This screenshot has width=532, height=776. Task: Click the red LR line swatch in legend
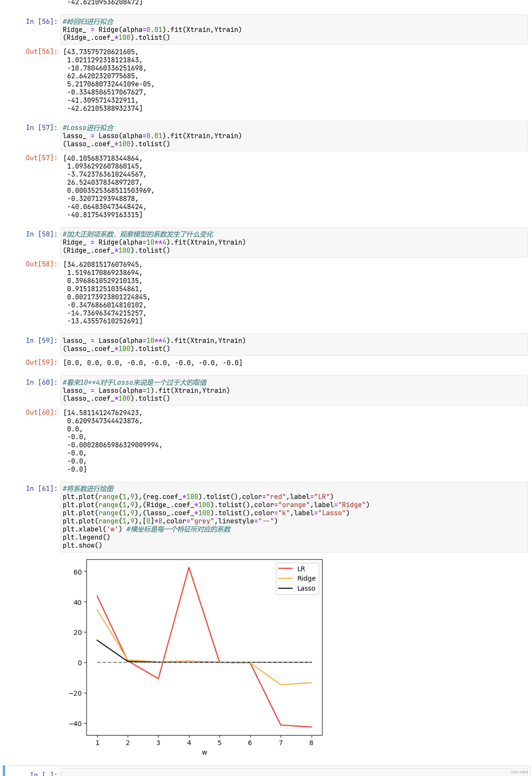coord(285,568)
